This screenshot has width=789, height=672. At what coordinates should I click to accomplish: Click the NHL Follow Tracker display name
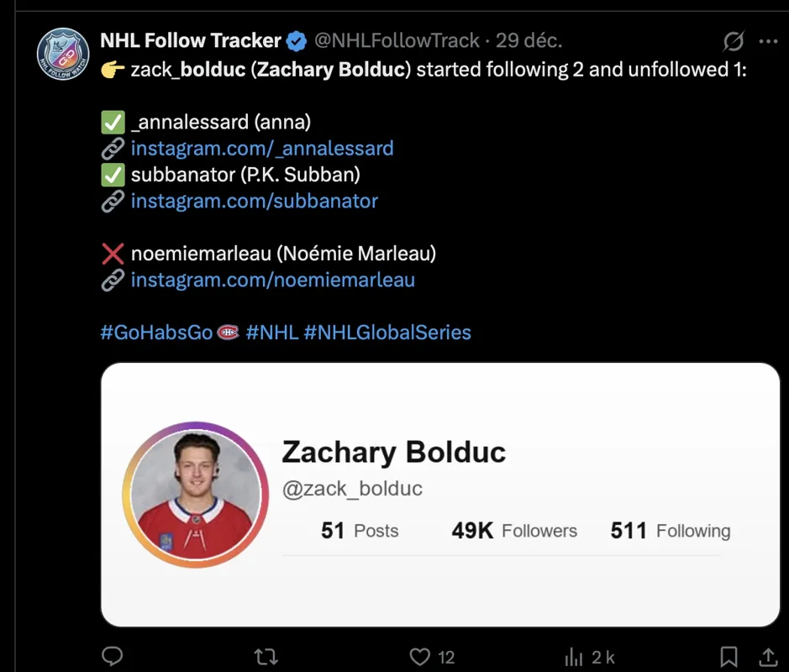pyautogui.click(x=190, y=39)
